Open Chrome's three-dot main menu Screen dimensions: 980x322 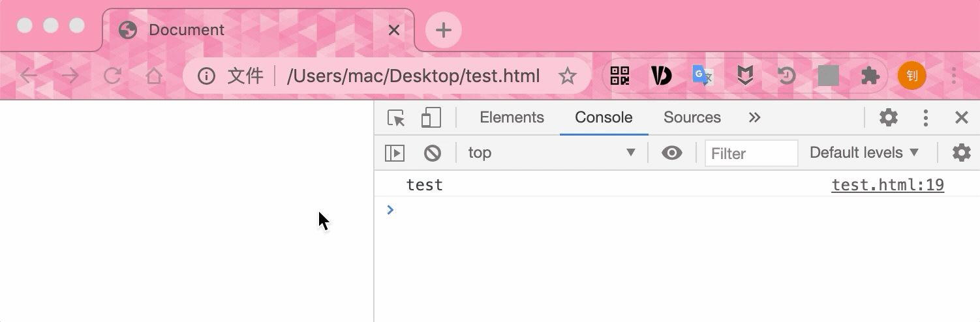click(953, 76)
